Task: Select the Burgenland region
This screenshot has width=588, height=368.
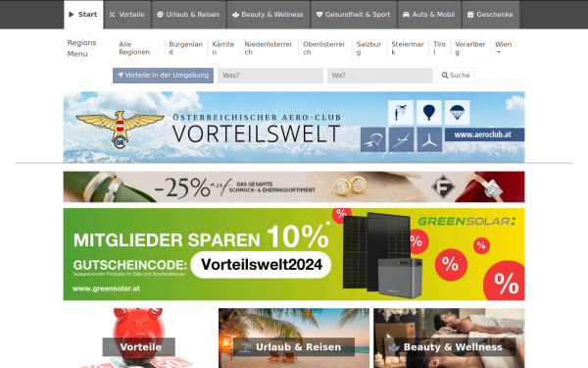Action: tap(185, 48)
